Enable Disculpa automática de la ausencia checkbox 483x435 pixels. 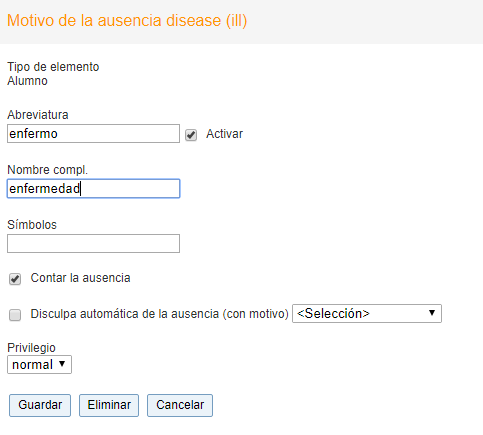(x=15, y=315)
